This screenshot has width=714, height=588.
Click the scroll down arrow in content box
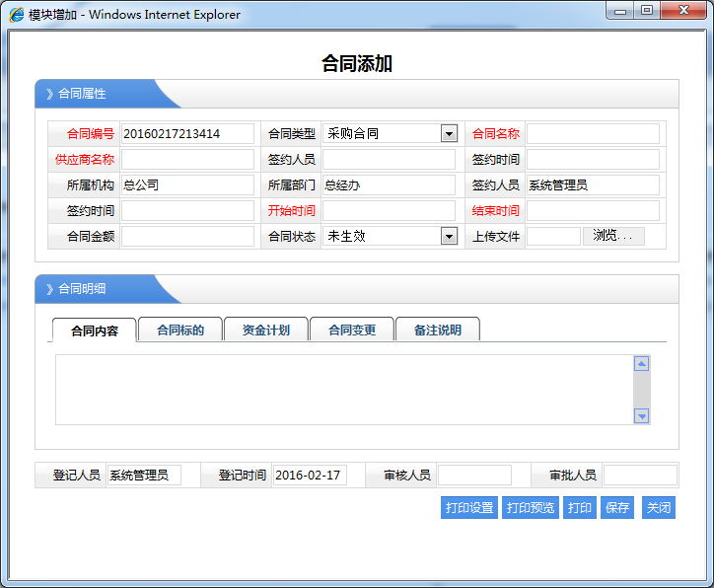tap(641, 416)
